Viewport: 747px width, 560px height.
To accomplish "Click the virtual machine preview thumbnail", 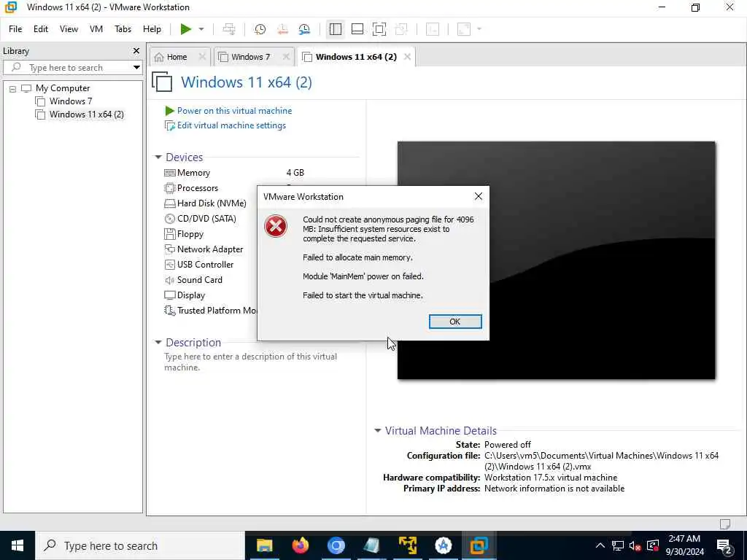I will [556, 260].
